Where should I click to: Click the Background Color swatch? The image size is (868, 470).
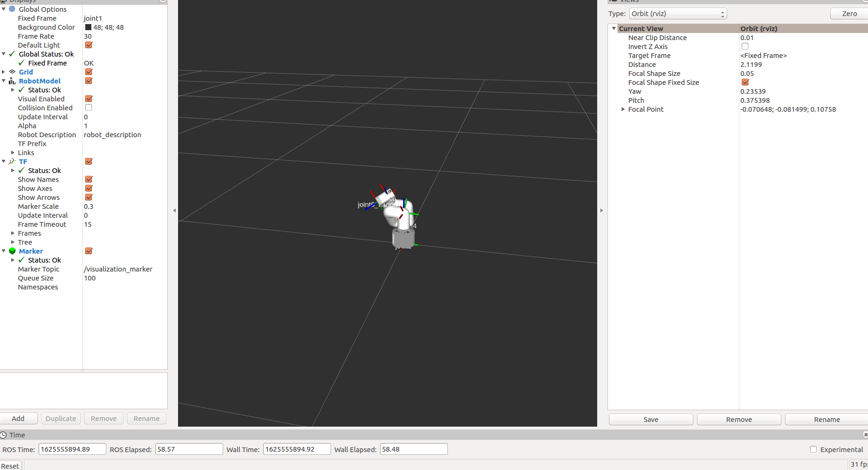coord(88,27)
